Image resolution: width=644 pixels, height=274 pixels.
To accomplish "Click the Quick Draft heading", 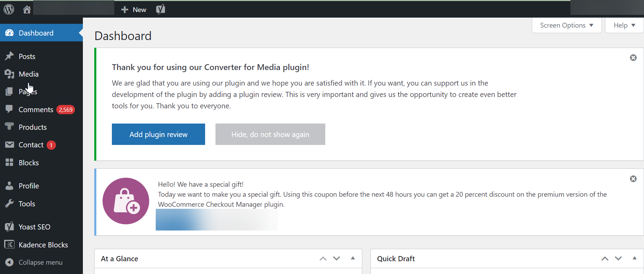I will tap(396, 258).
